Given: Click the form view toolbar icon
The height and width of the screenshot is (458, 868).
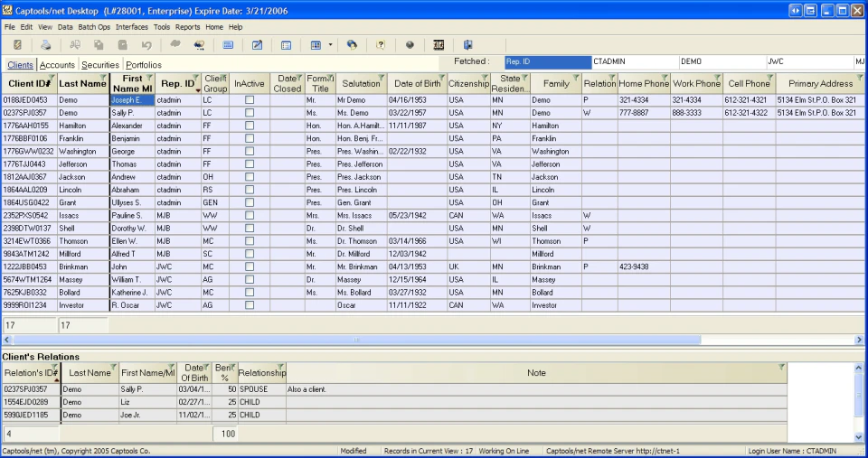Looking at the screenshot, I should (287, 45).
